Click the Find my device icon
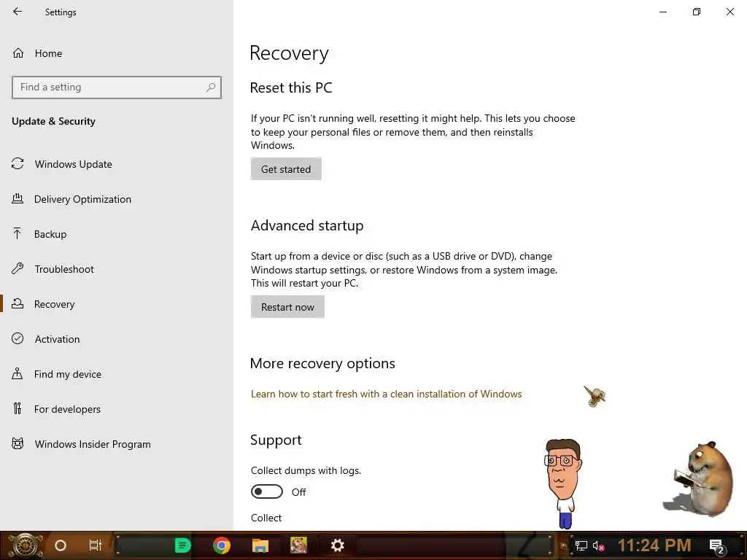The image size is (747, 560). (18, 373)
